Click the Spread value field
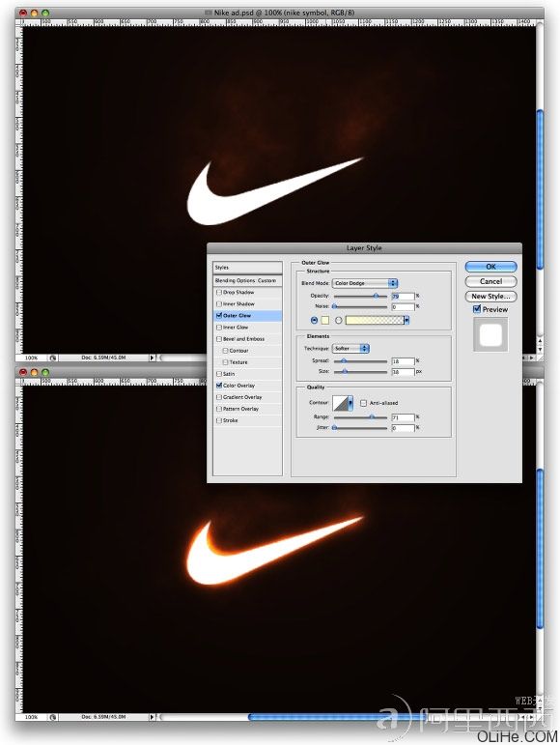The image size is (560, 745). point(403,361)
